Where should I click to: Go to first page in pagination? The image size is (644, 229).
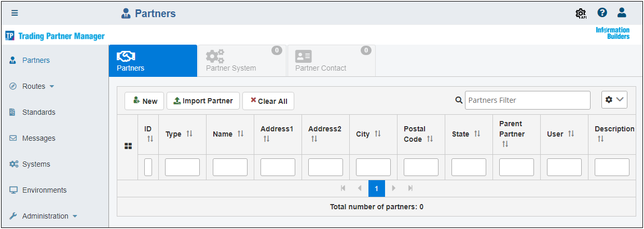[343, 188]
